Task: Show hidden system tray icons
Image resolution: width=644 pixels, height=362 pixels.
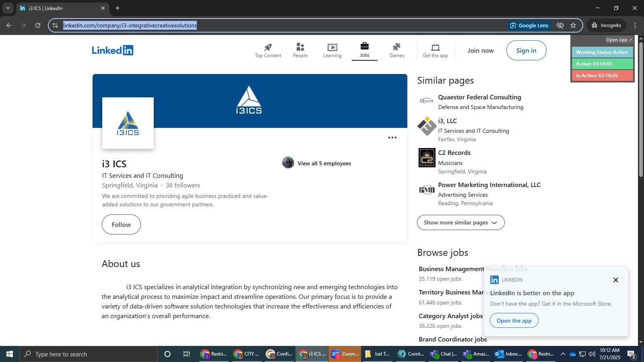Action: tap(563, 354)
